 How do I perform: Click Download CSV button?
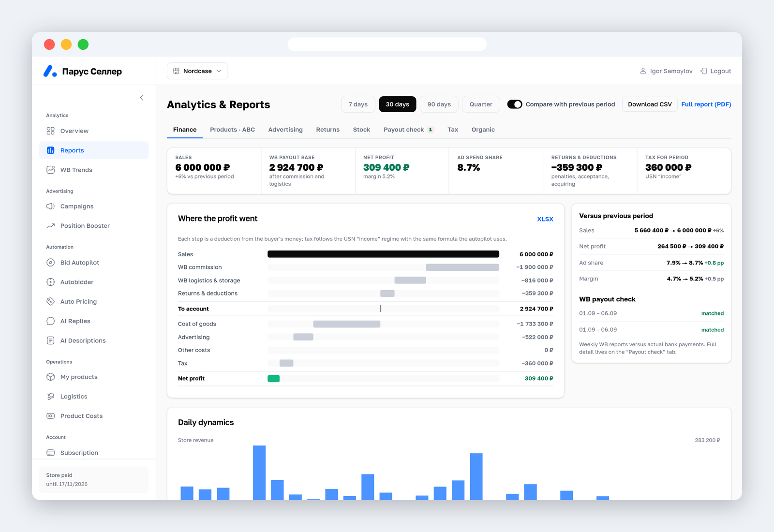point(650,104)
